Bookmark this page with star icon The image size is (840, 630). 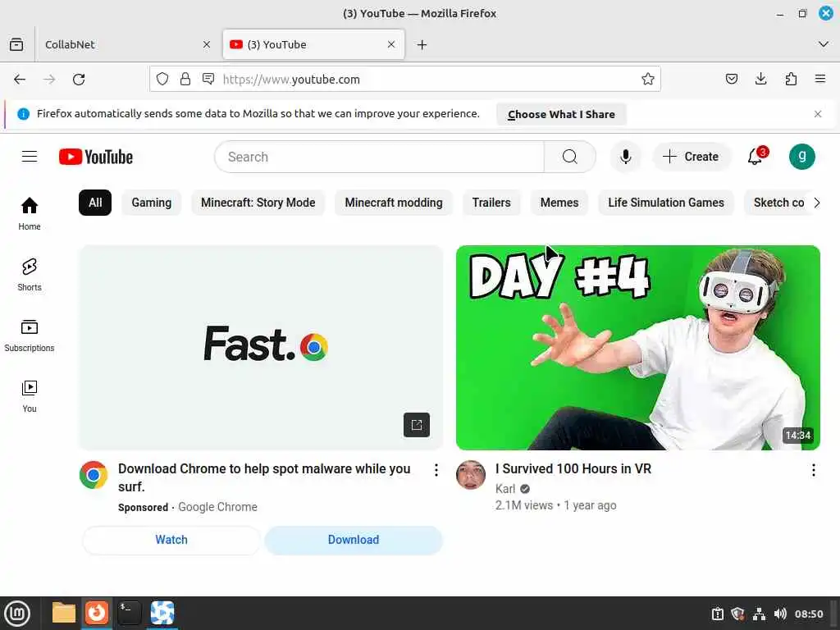pos(648,80)
